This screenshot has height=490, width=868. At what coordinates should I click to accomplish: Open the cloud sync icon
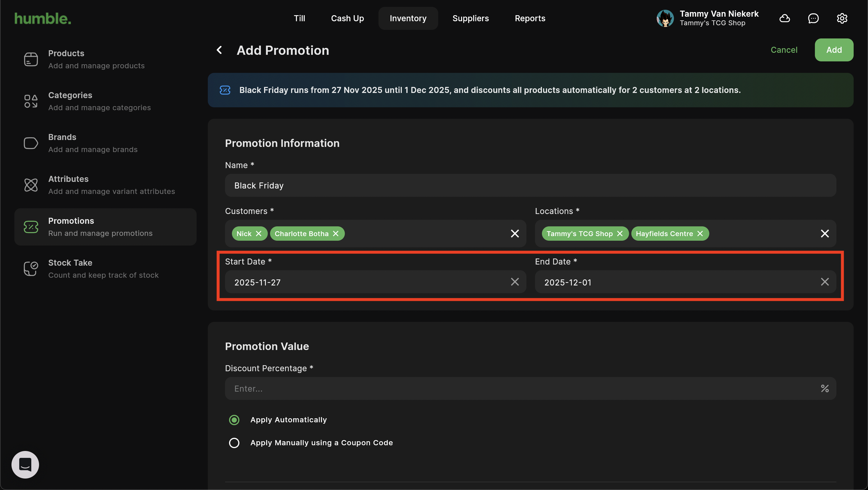784,18
